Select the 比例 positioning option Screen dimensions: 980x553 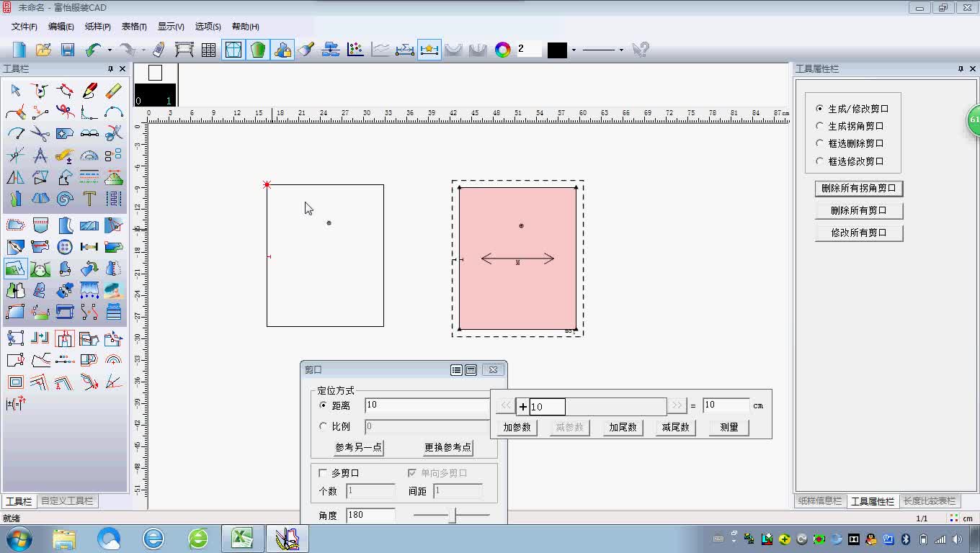324,425
